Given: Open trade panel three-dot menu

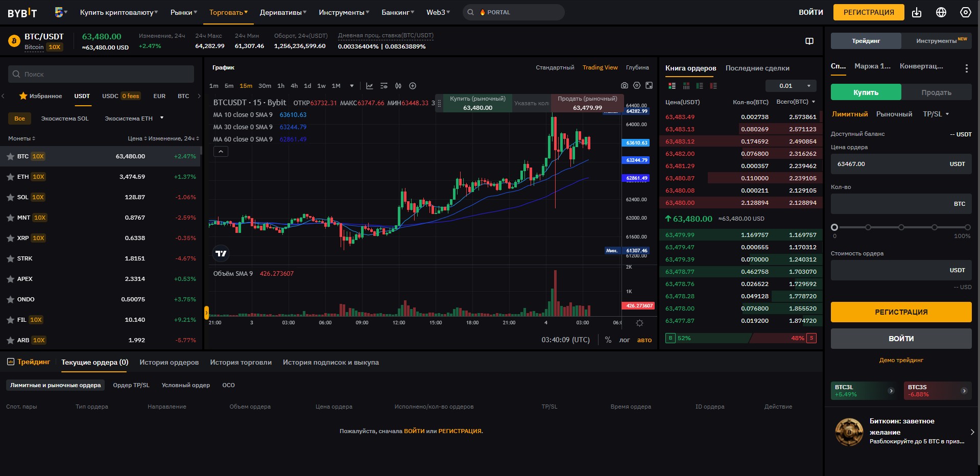Looking at the screenshot, I should pos(966,68).
